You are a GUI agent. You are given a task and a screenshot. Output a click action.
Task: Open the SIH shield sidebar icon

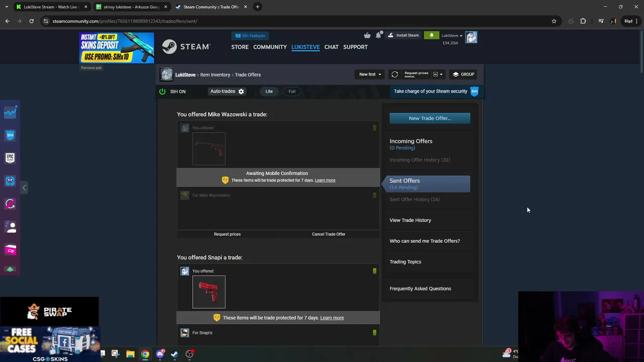pyautogui.click(x=10, y=135)
